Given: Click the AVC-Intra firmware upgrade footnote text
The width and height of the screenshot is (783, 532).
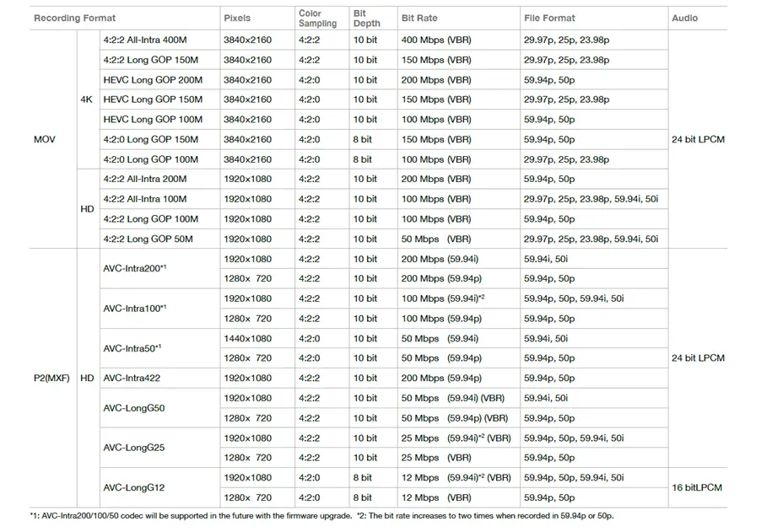Looking at the screenshot, I should tap(190, 515).
